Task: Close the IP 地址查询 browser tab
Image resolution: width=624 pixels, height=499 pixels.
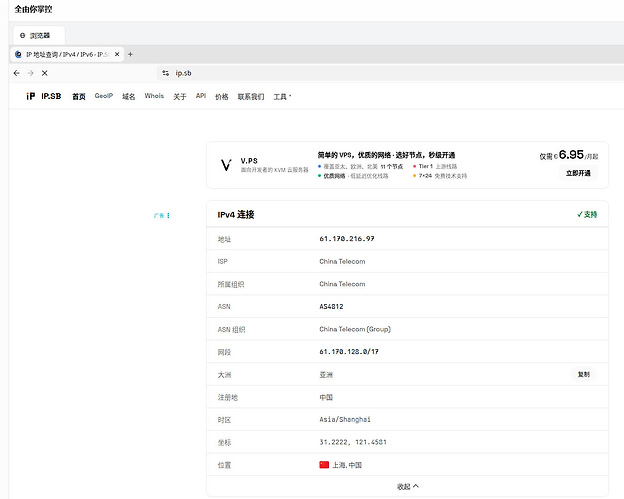Action: [117, 54]
